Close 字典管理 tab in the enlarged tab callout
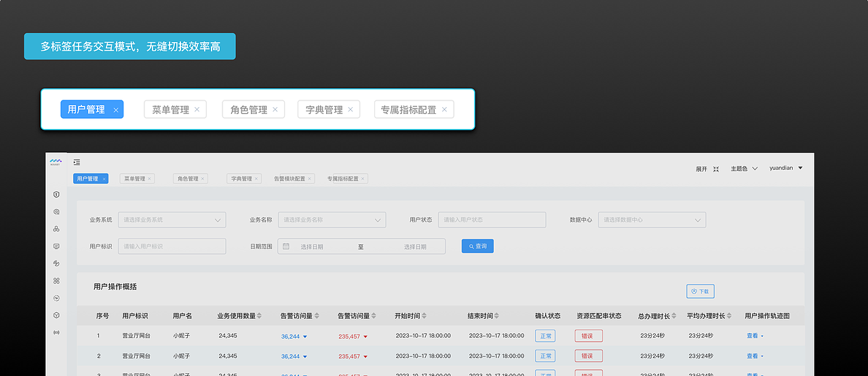 tap(351, 109)
